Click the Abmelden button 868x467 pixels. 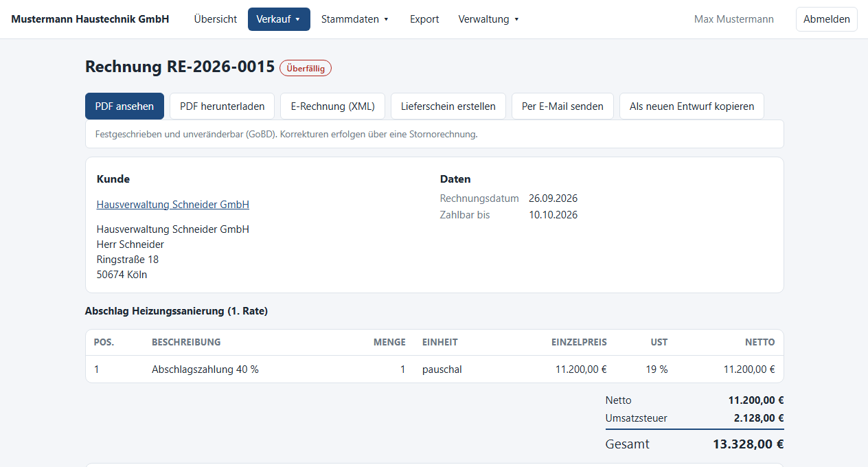pyautogui.click(x=827, y=19)
